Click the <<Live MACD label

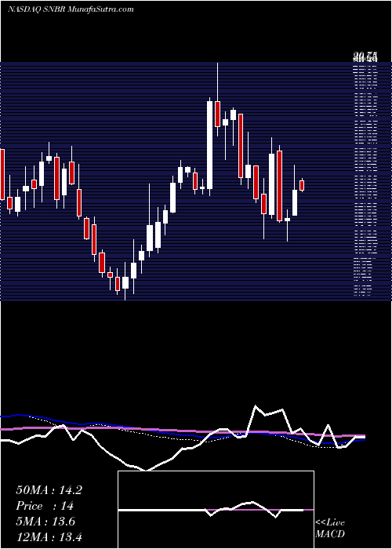[x=330, y=529]
